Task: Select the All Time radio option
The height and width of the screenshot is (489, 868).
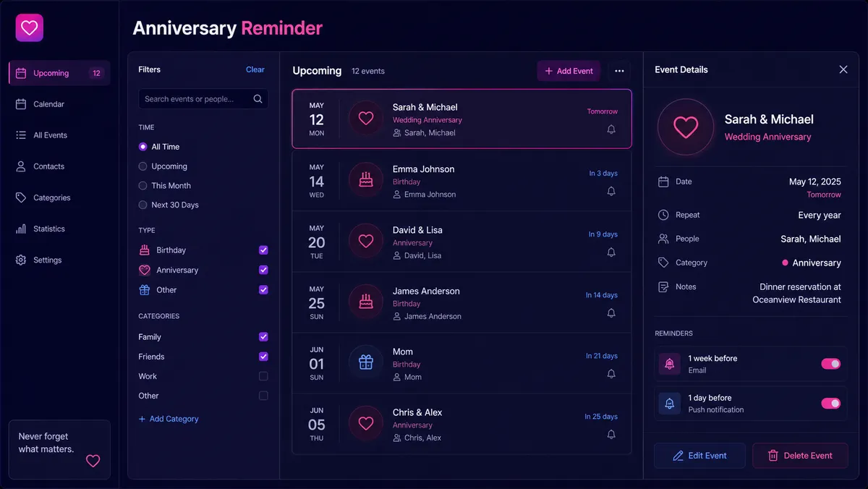Action: 142,146
